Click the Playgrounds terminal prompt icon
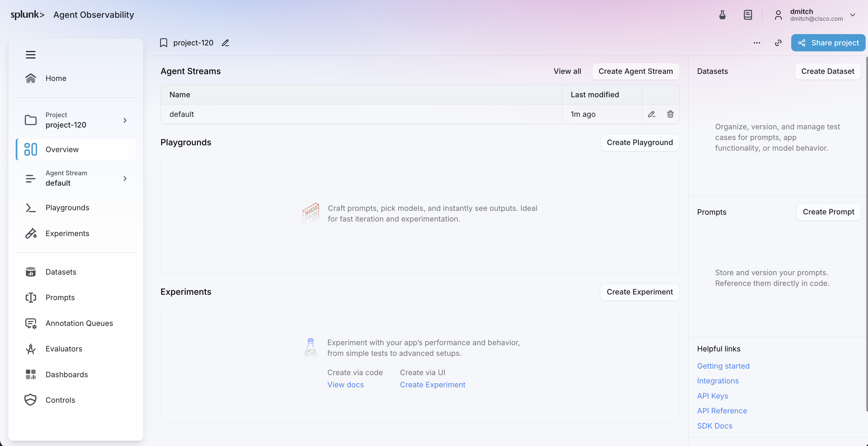This screenshot has height=446, width=868. pyautogui.click(x=31, y=208)
